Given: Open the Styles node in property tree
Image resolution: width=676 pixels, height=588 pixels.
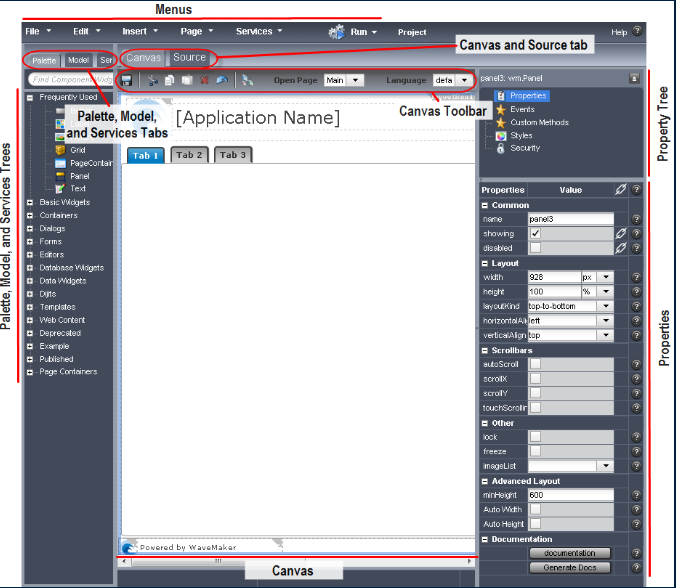Looking at the screenshot, I should point(519,135).
